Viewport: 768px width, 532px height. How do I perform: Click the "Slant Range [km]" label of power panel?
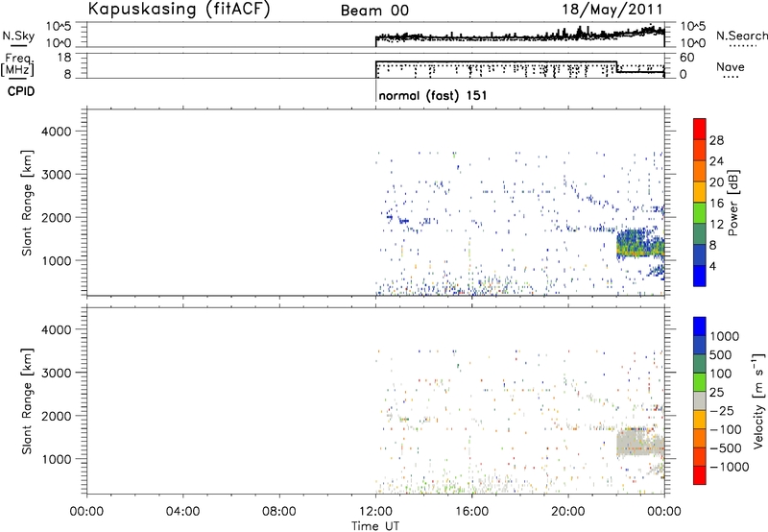27,203
